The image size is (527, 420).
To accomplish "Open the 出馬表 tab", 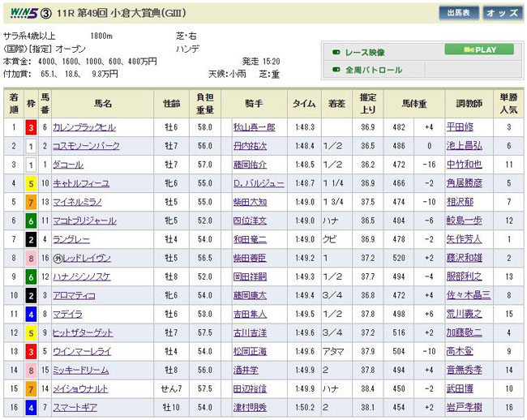I will tap(460, 13).
